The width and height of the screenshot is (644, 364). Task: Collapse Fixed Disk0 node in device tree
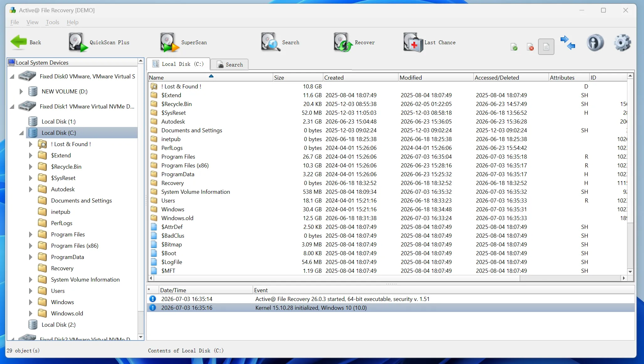12,76
